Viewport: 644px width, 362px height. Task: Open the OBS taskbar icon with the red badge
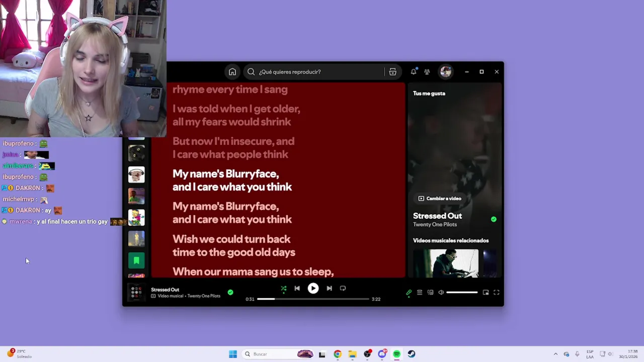[x=367, y=354]
